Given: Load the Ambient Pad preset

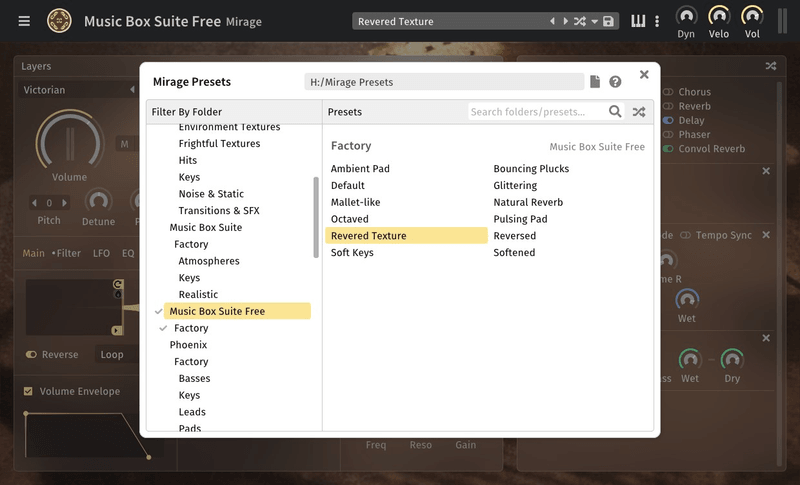Looking at the screenshot, I should pos(360,168).
